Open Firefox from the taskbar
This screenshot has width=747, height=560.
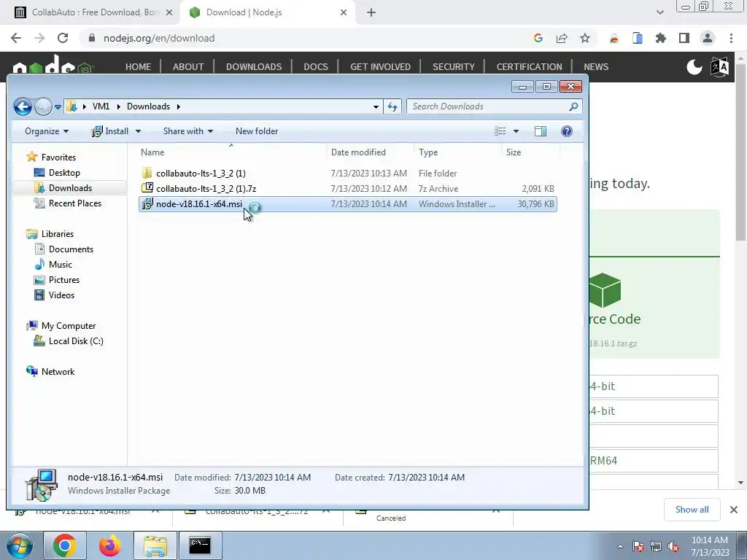click(110, 545)
